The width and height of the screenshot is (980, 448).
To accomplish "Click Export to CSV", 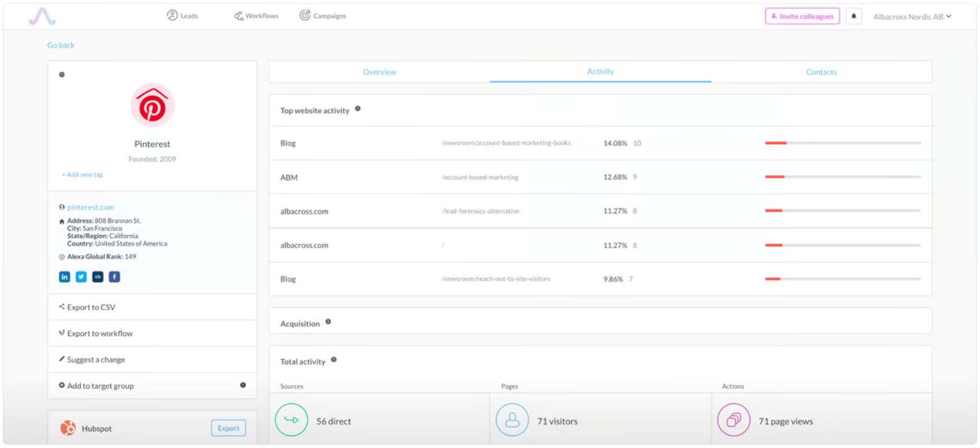I will (x=152, y=307).
